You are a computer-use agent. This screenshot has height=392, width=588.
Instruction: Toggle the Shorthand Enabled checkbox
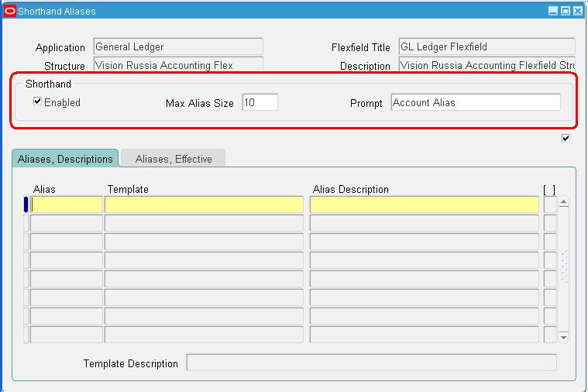click(37, 101)
